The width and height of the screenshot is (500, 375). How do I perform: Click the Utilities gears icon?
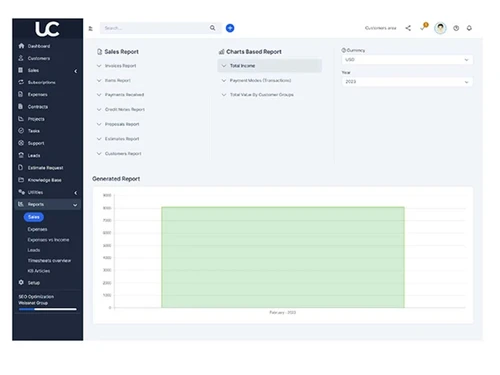pyautogui.click(x=21, y=192)
